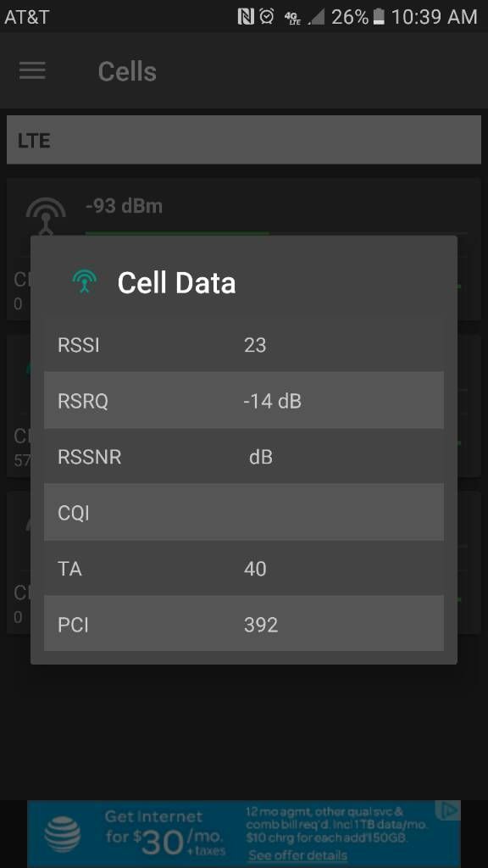
Task: Open the See offer details link
Action: [x=297, y=854]
